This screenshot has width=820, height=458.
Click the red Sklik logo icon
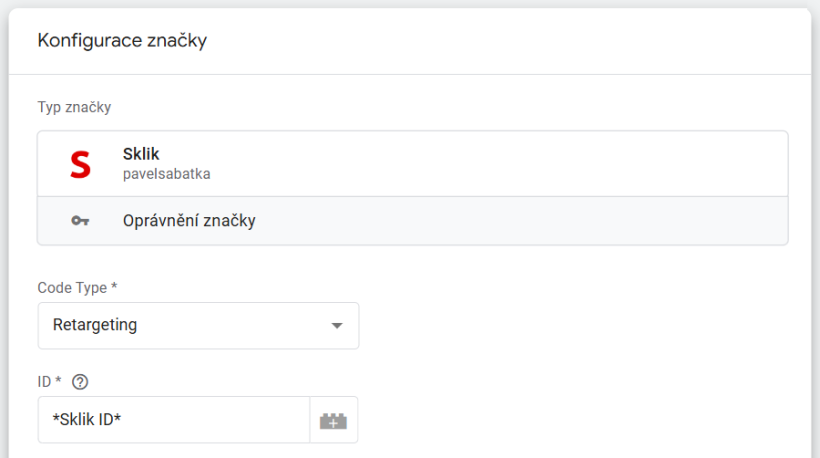point(80,164)
